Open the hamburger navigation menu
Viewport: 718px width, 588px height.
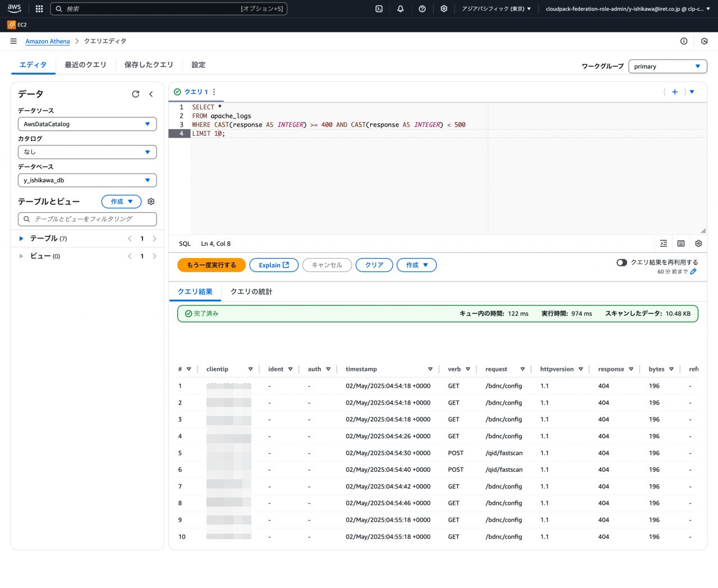13,41
